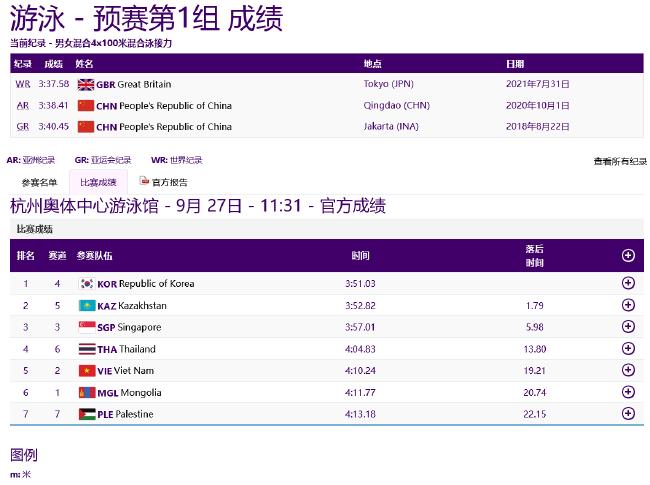The width and height of the screenshot is (650, 485).
Task: Click the 赛道 column header
Action: (x=57, y=255)
